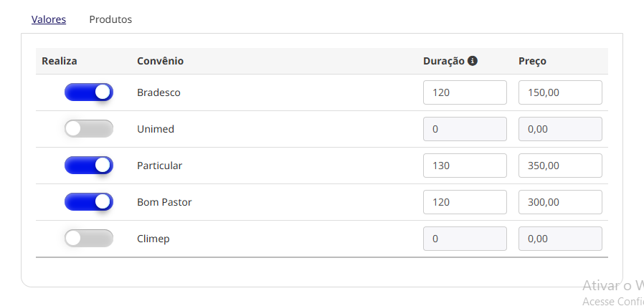This screenshot has height=306, width=644.
Task: Enable the Climep convênio toggle
Action: (89, 239)
